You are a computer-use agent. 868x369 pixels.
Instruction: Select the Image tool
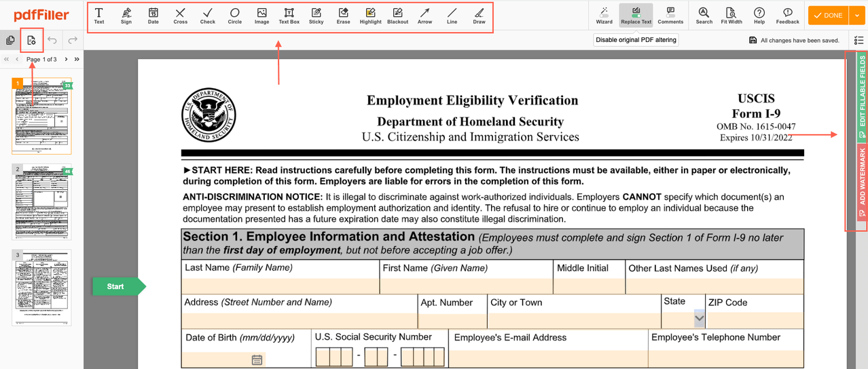tap(261, 16)
